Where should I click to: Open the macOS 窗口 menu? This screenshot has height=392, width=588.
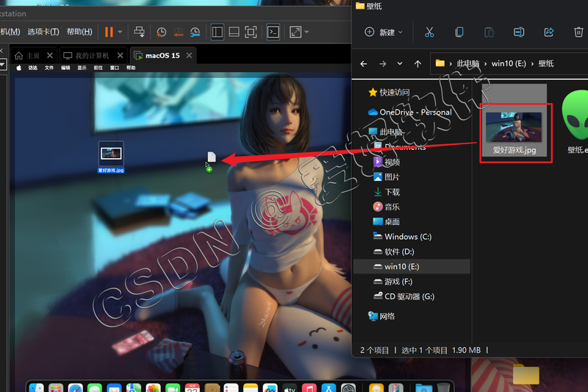point(115,68)
